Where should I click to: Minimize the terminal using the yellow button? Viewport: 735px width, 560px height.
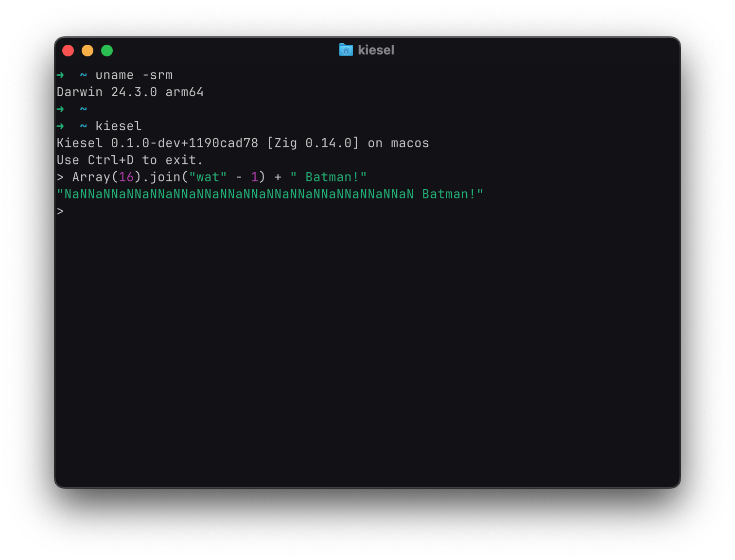click(x=87, y=51)
